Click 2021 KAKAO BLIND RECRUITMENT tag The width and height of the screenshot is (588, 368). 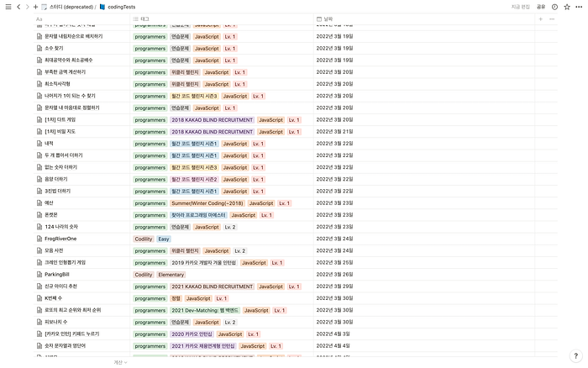click(x=213, y=287)
